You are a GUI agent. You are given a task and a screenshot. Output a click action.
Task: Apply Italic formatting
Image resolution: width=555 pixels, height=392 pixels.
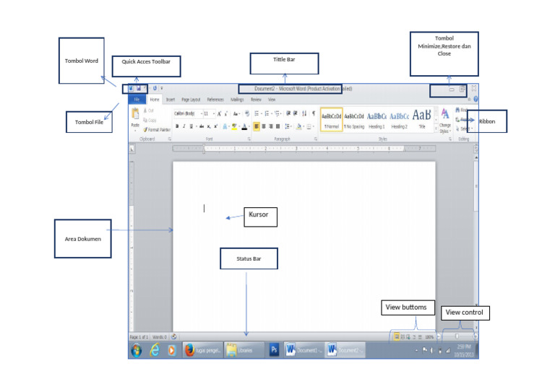pyautogui.click(x=184, y=126)
